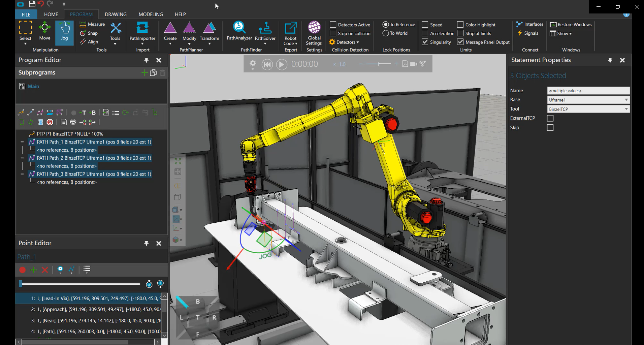Expand the Select tool dropdown arrow

tap(25, 44)
